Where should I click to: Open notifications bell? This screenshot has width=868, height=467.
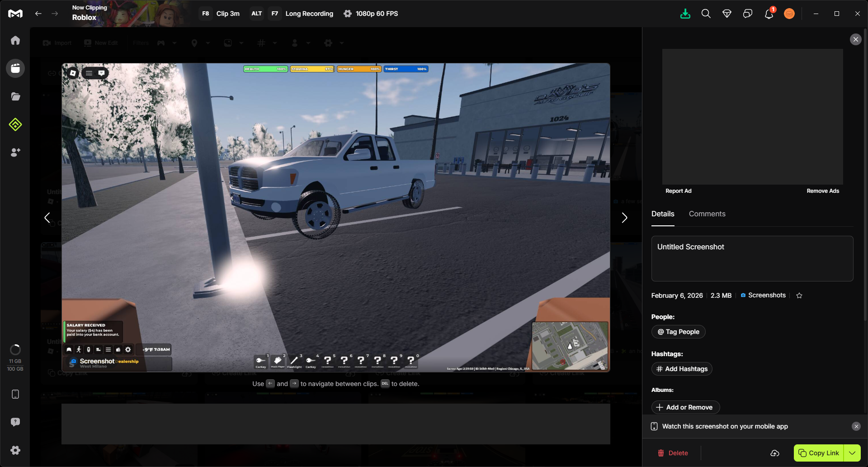[x=769, y=14]
